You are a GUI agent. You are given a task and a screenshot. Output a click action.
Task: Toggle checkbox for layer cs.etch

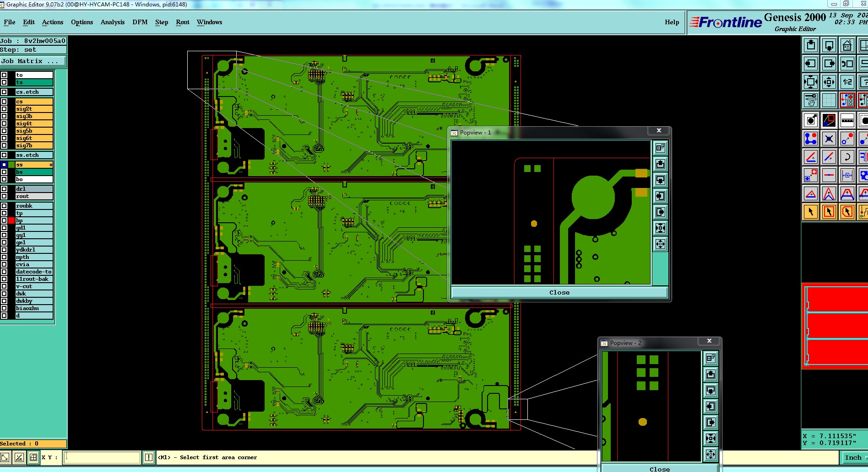coord(4,92)
